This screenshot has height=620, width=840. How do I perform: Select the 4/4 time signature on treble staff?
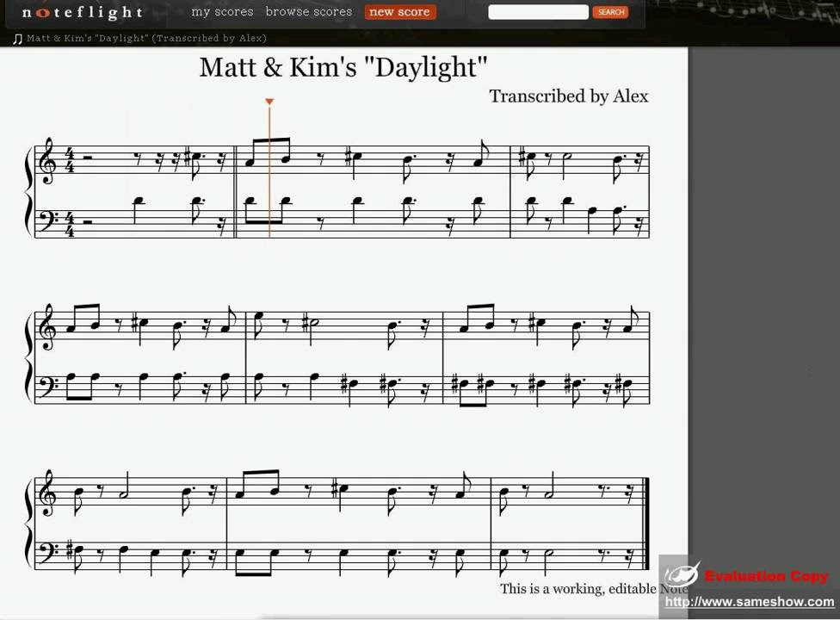click(70, 159)
